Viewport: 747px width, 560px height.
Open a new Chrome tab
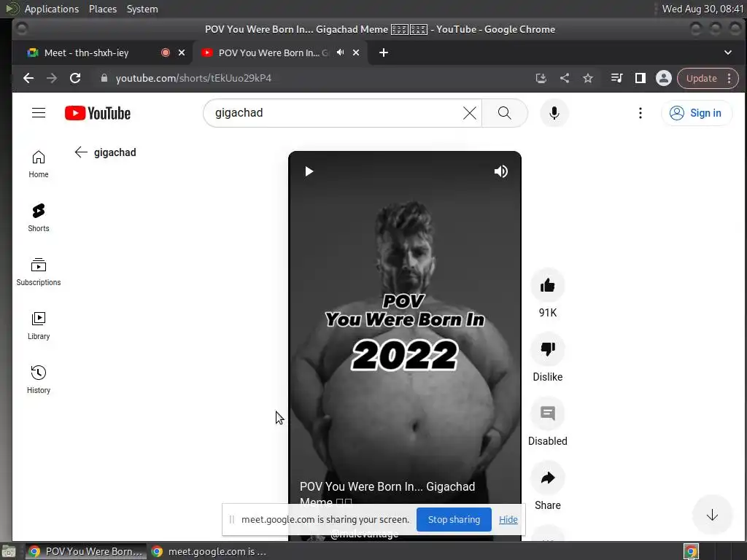coord(384,52)
